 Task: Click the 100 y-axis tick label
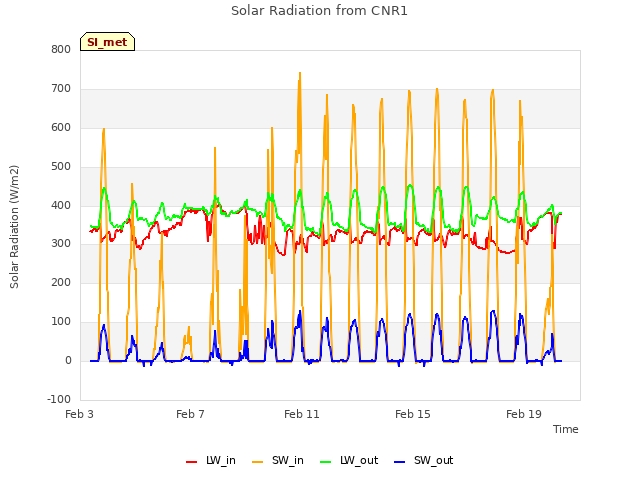(61, 322)
